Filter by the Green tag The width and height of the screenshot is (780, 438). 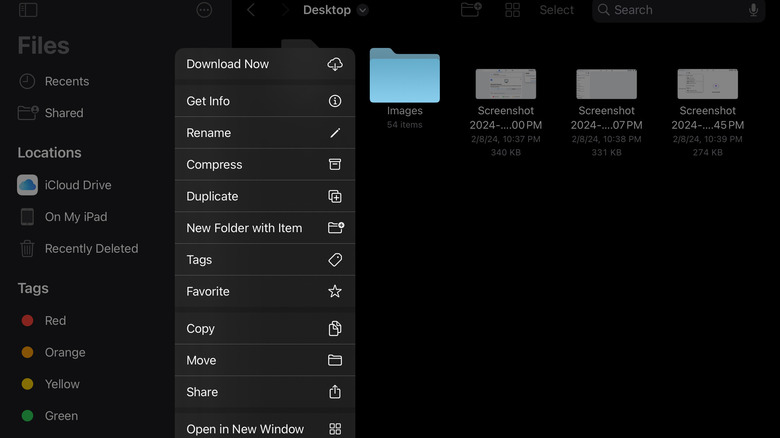coord(61,416)
